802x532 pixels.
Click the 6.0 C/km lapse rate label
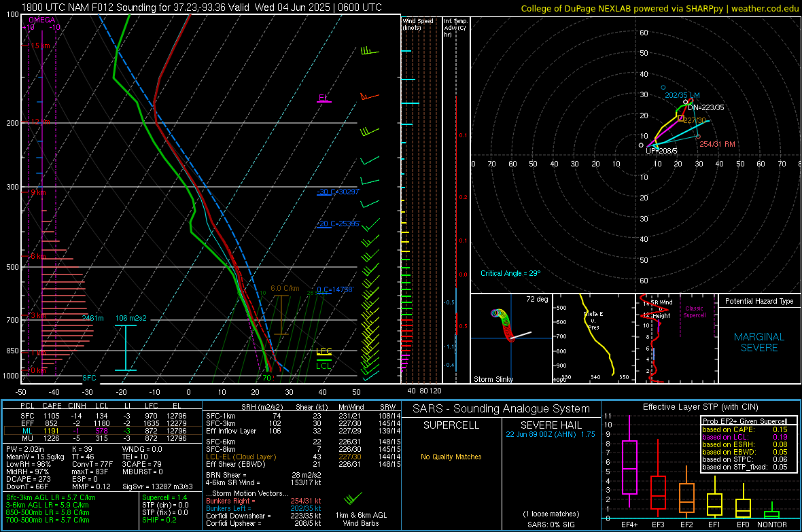[285, 289]
